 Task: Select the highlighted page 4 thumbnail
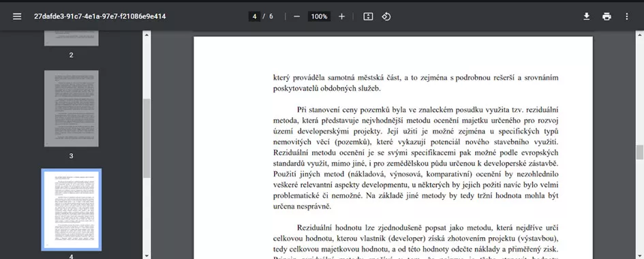(x=71, y=209)
